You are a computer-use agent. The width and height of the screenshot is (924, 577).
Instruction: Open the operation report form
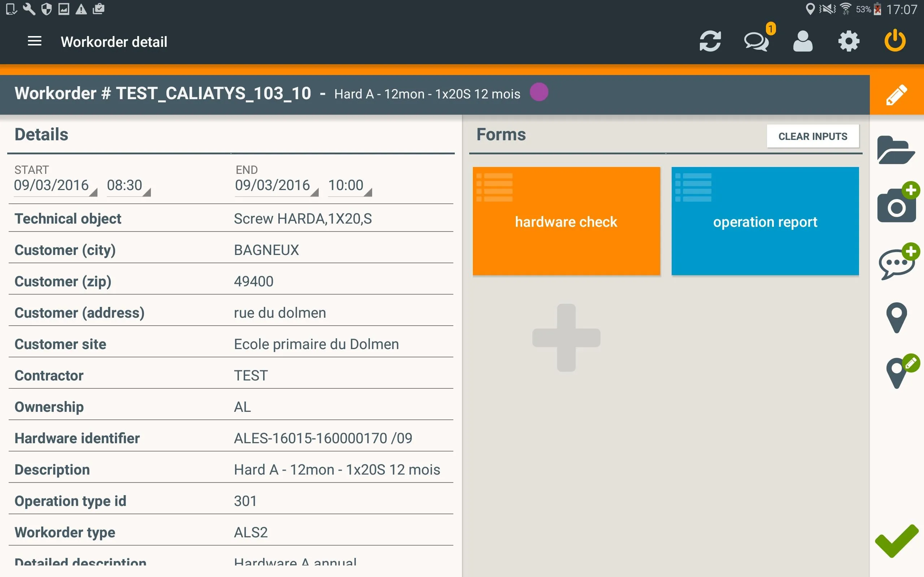764,221
